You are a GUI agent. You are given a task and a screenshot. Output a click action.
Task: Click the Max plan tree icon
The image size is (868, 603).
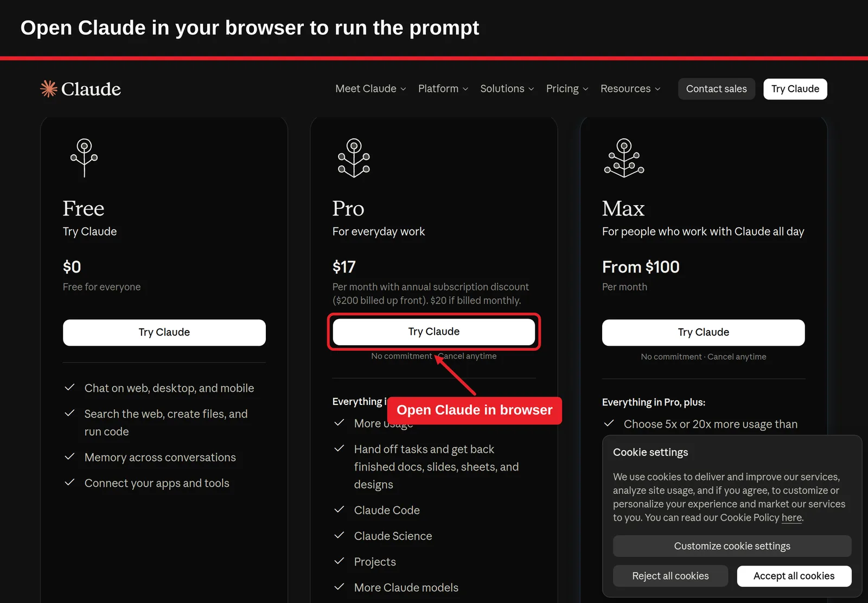coord(624,158)
